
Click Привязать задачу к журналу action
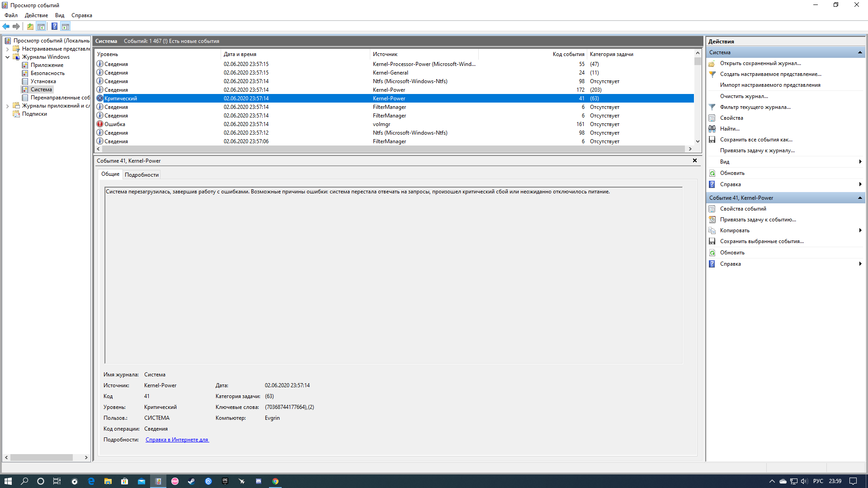[x=757, y=150]
